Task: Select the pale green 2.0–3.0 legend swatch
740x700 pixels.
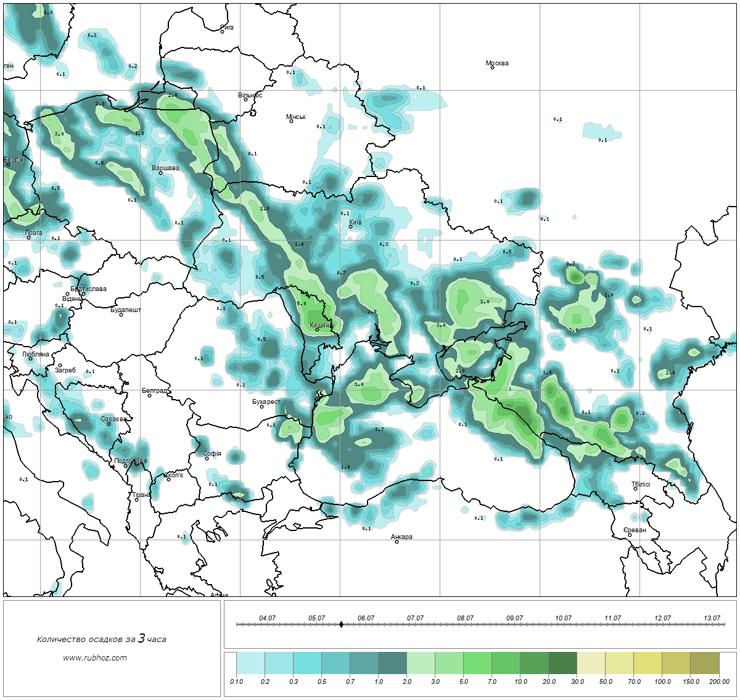Action: coord(421,664)
